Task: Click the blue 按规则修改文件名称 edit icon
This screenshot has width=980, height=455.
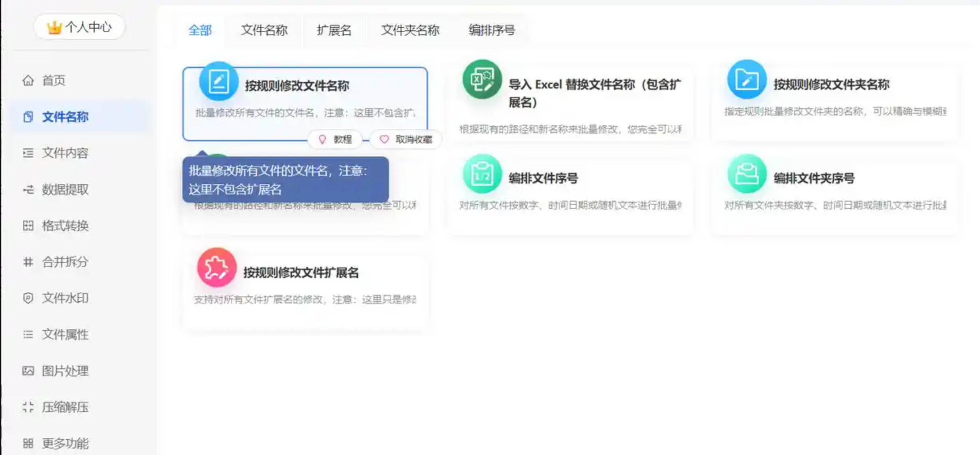Action: [218, 81]
